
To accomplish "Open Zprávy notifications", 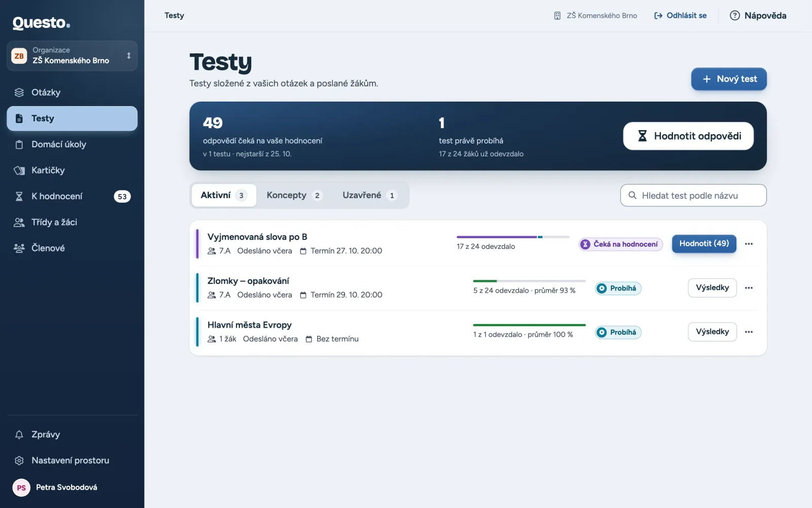I will coord(72,434).
